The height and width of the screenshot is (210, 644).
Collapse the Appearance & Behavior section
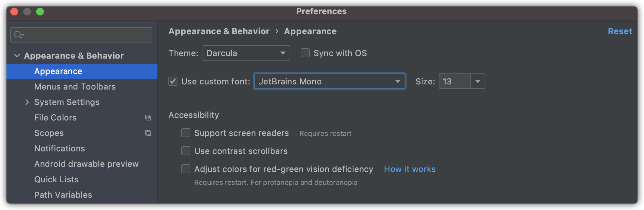click(17, 56)
